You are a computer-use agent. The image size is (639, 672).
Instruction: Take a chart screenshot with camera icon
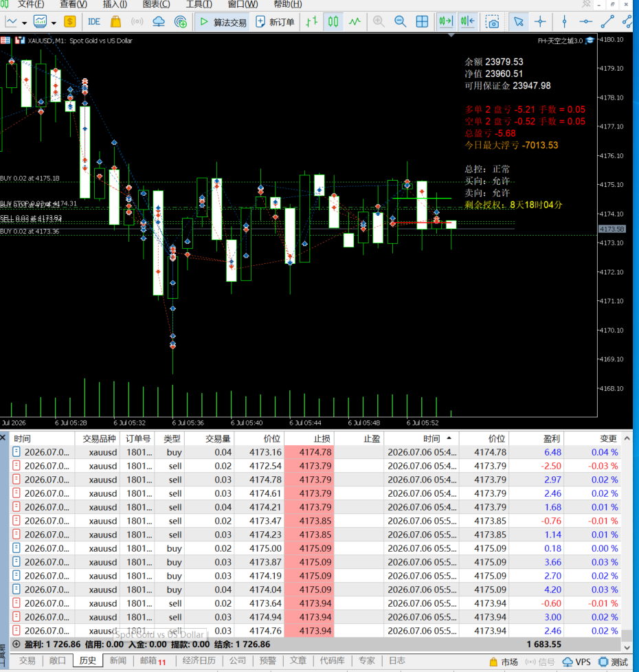[x=492, y=21]
